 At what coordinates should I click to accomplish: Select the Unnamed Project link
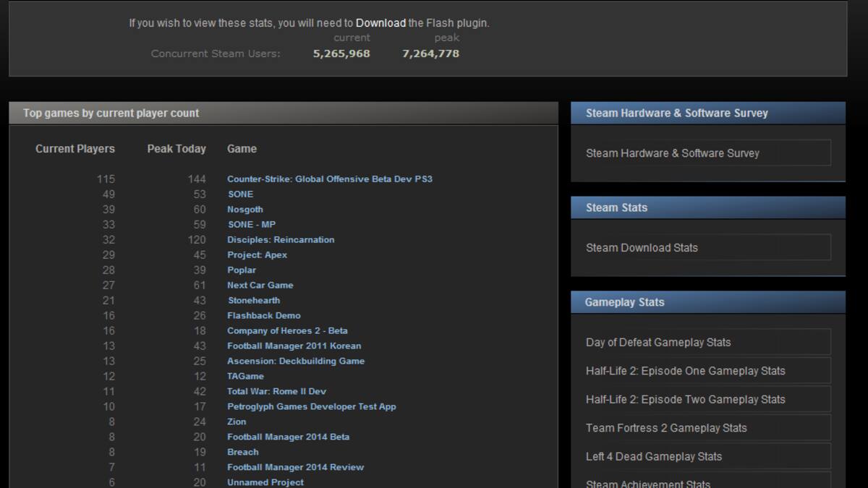click(x=265, y=482)
